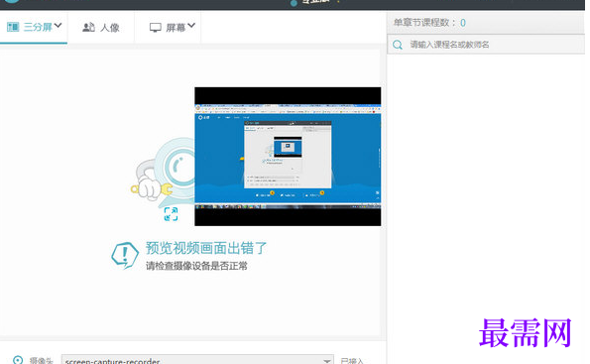
Task: Open the screen-capture-recorder camera dropdown
Action: tap(197, 360)
